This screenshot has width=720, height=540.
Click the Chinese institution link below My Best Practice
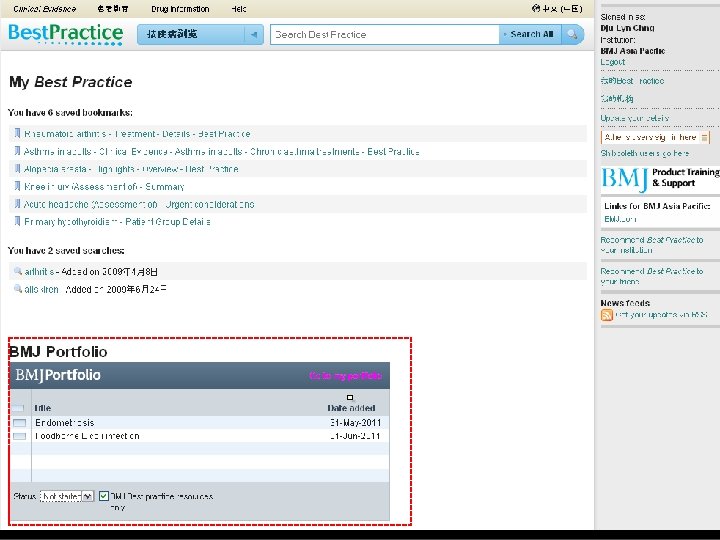click(617, 98)
